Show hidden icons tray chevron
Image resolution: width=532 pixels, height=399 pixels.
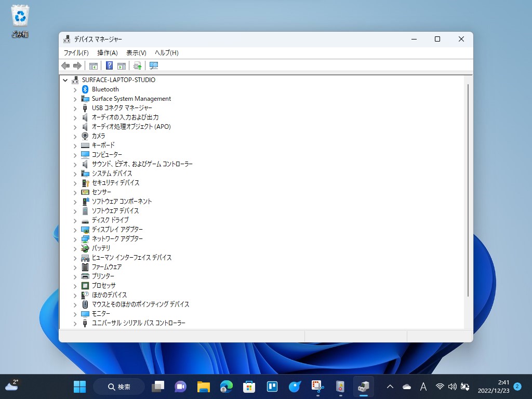[x=390, y=387]
